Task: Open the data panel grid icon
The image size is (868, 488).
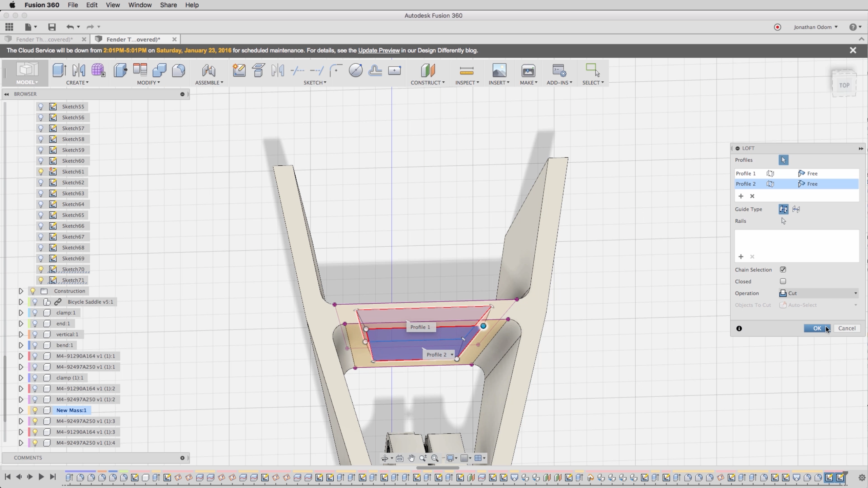Action: [9, 27]
